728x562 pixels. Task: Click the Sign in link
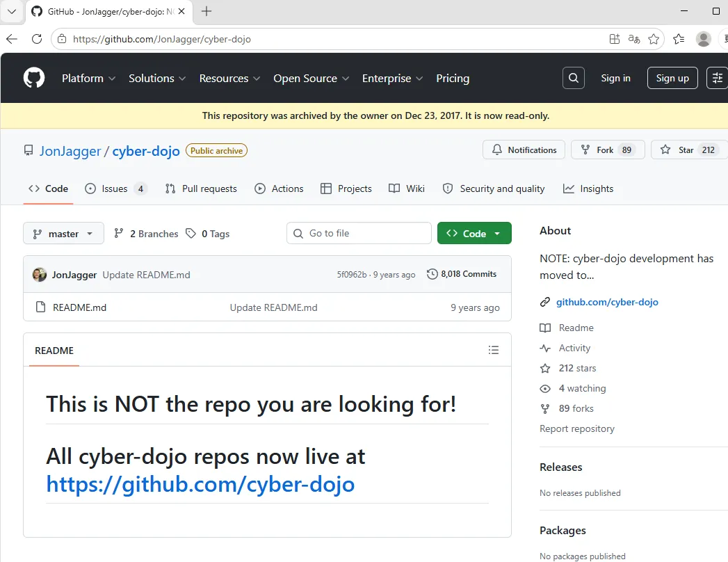pos(615,78)
